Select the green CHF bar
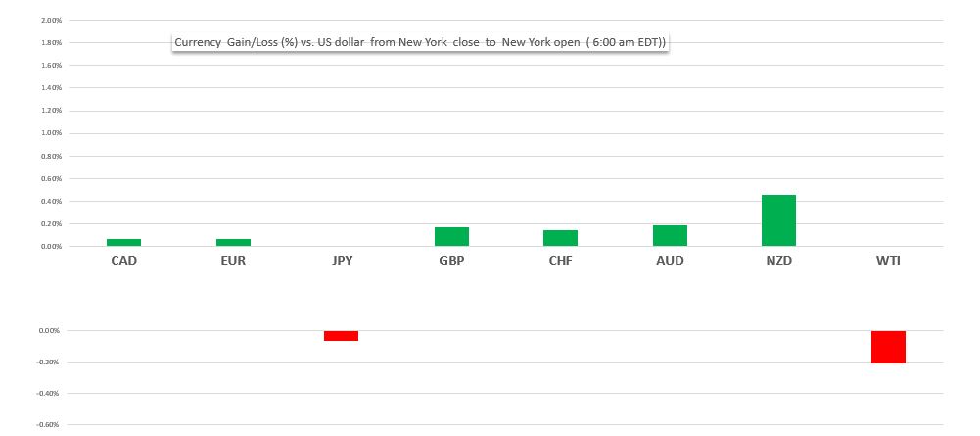 (x=560, y=238)
